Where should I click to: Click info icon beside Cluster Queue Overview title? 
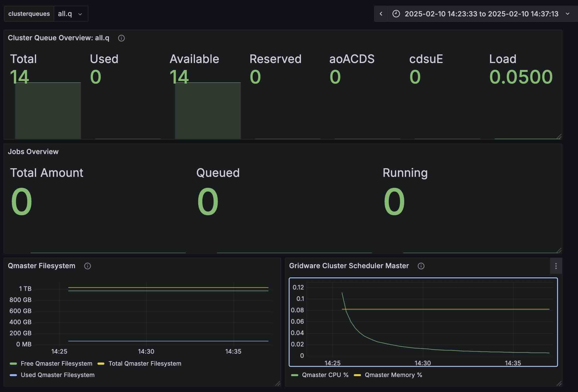point(121,38)
